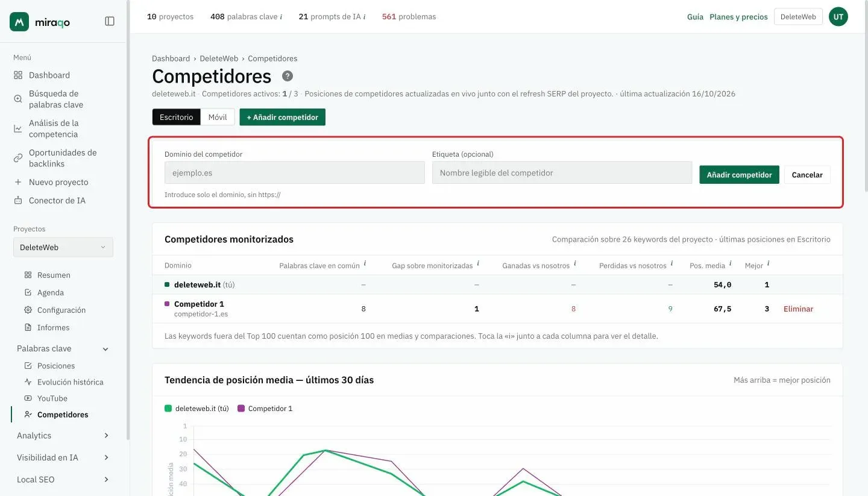Screen dimensions: 868x496
Task: Click green + Añadir competidor toolbar button
Action: 282,117
